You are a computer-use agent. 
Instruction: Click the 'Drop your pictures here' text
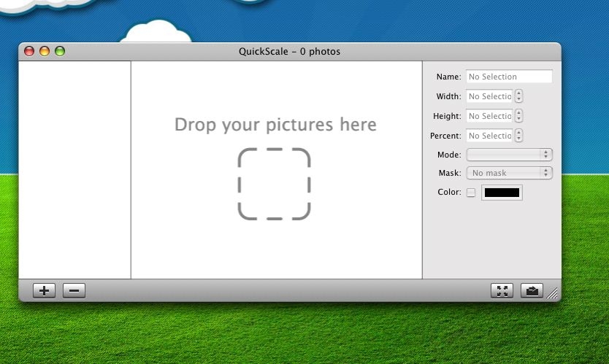point(275,125)
